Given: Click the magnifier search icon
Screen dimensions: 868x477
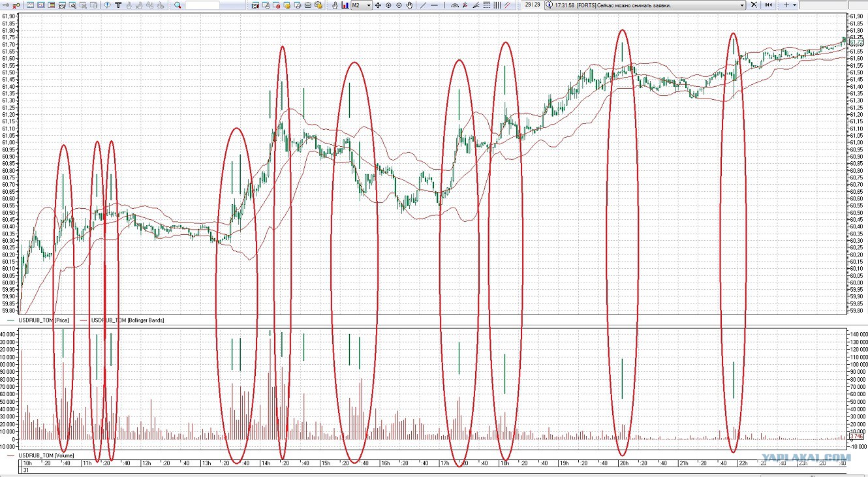Looking at the screenshot, I should (178, 5).
